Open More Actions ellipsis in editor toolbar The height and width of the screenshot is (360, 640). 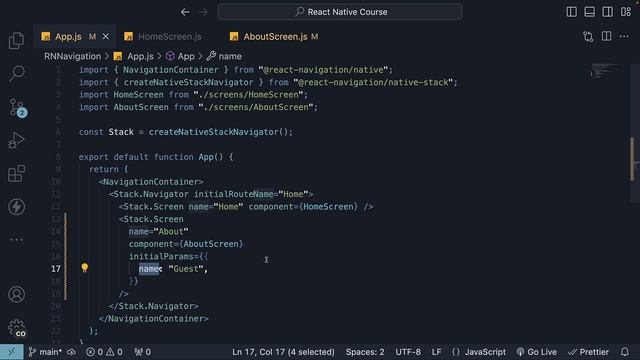(624, 37)
